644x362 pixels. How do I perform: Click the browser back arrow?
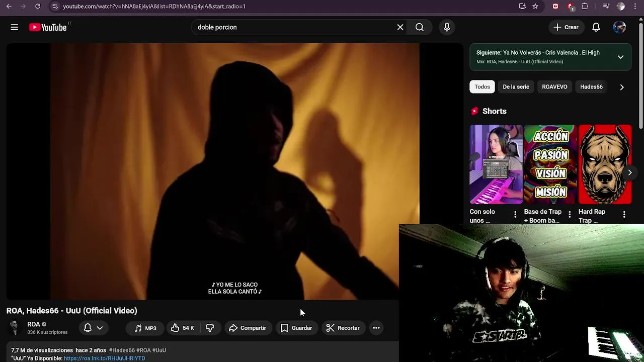(x=9, y=6)
